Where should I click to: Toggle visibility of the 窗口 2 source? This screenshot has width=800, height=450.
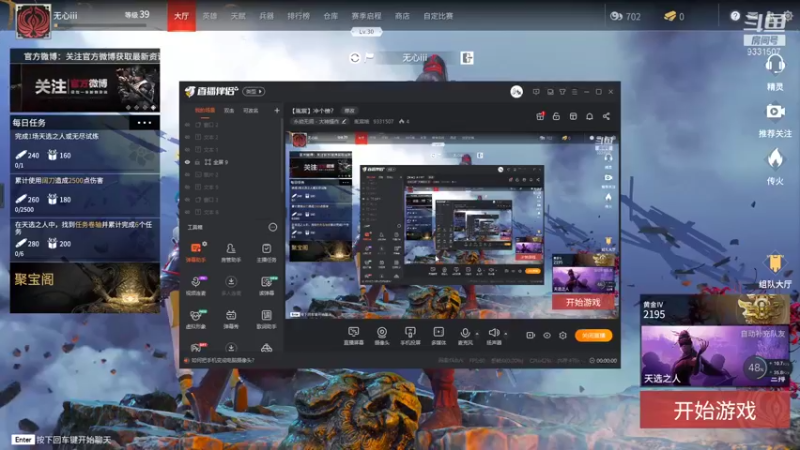coord(187,124)
